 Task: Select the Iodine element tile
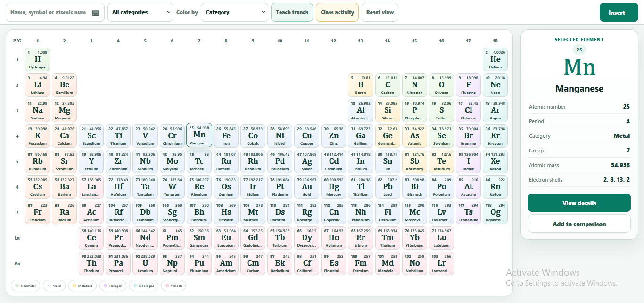click(469, 161)
